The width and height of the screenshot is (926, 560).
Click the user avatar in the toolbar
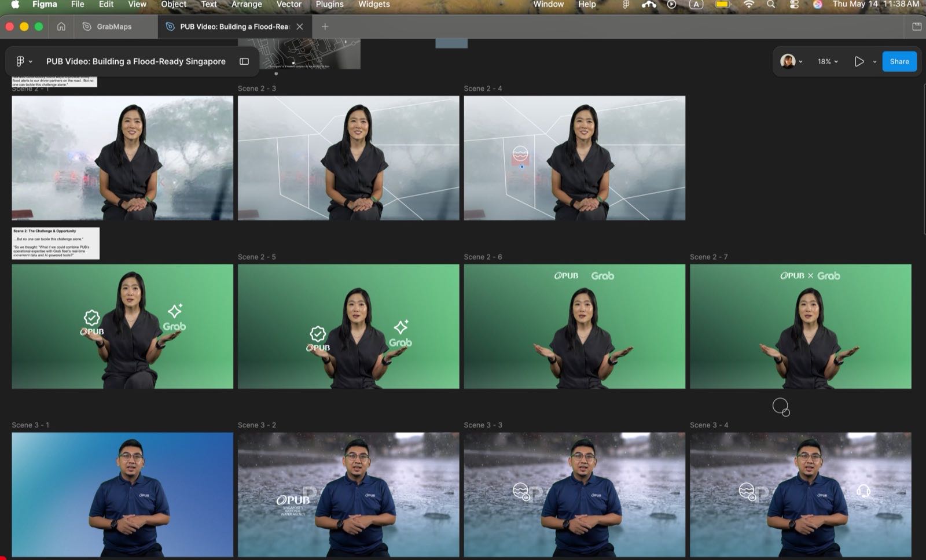click(x=788, y=61)
